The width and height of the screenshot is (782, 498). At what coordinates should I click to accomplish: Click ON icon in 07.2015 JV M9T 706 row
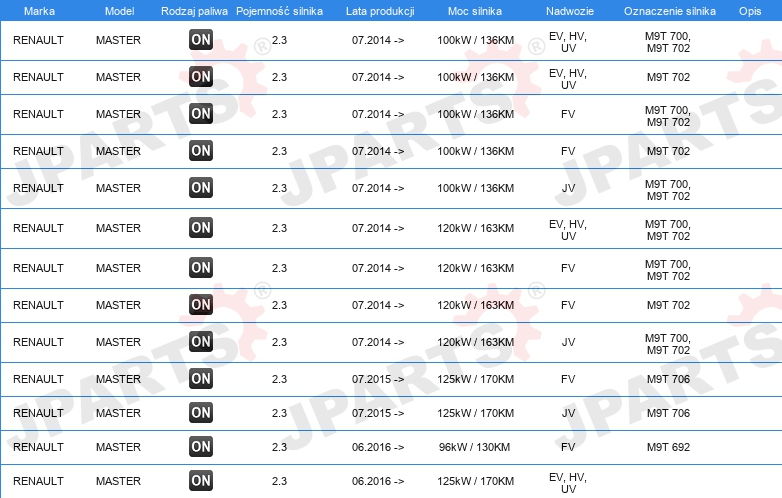pyautogui.click(x=201, y=413)
